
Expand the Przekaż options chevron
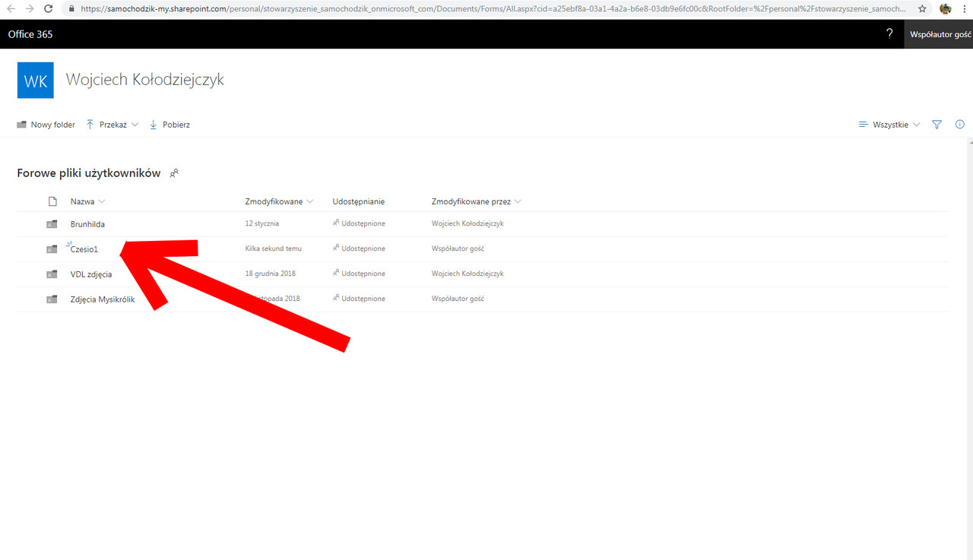(x=135, y=124)
